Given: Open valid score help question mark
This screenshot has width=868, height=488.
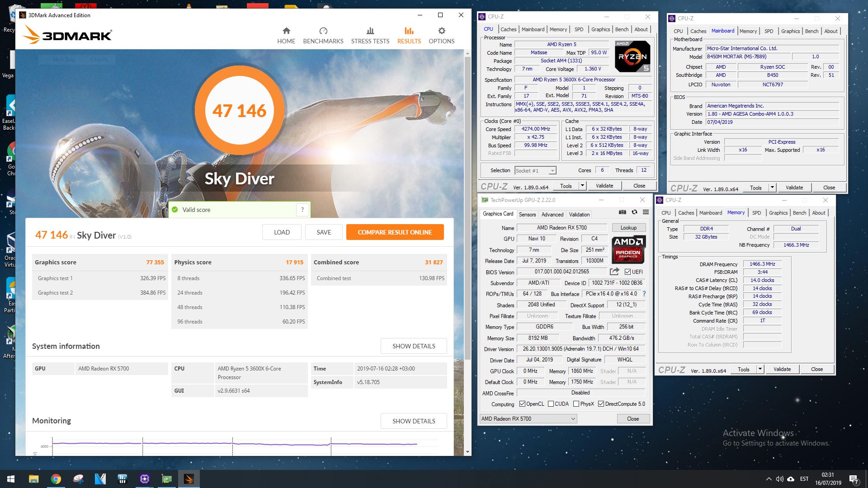Looking at the screenshot, I should click(302, 210).
